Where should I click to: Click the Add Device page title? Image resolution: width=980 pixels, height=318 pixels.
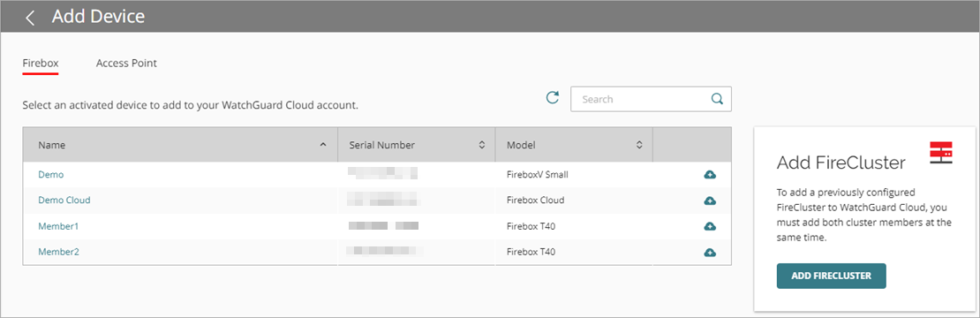point(98,16)
